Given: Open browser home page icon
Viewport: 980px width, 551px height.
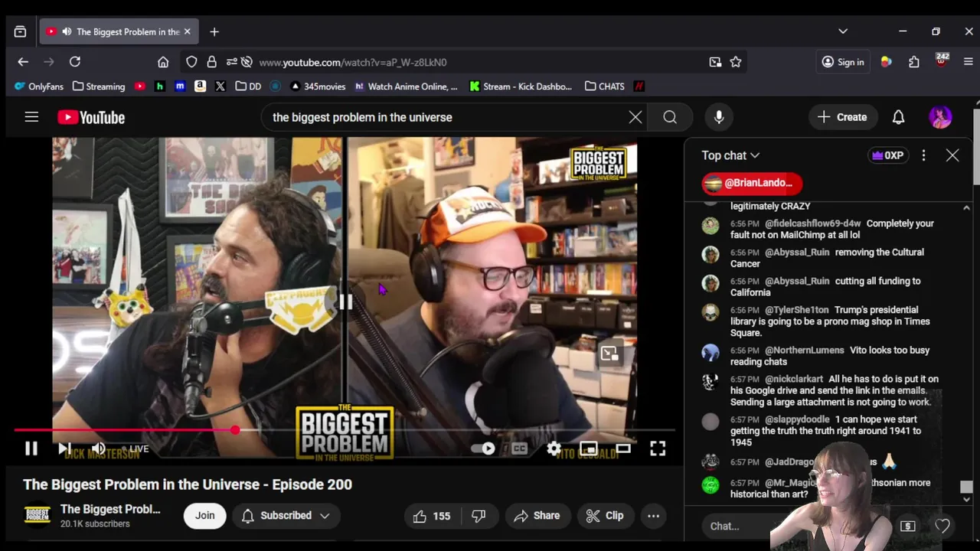Looking at the screenshot, I should click(163, 62).
